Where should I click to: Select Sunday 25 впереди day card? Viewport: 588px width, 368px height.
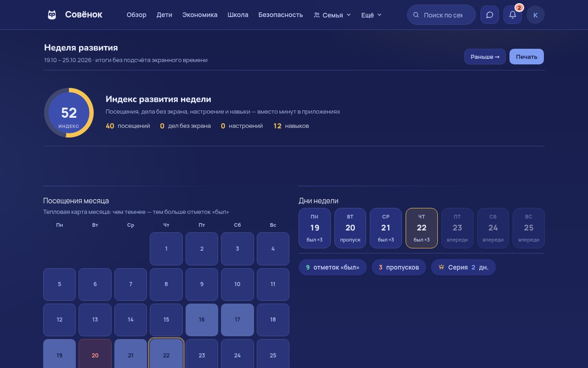(529, 228)
